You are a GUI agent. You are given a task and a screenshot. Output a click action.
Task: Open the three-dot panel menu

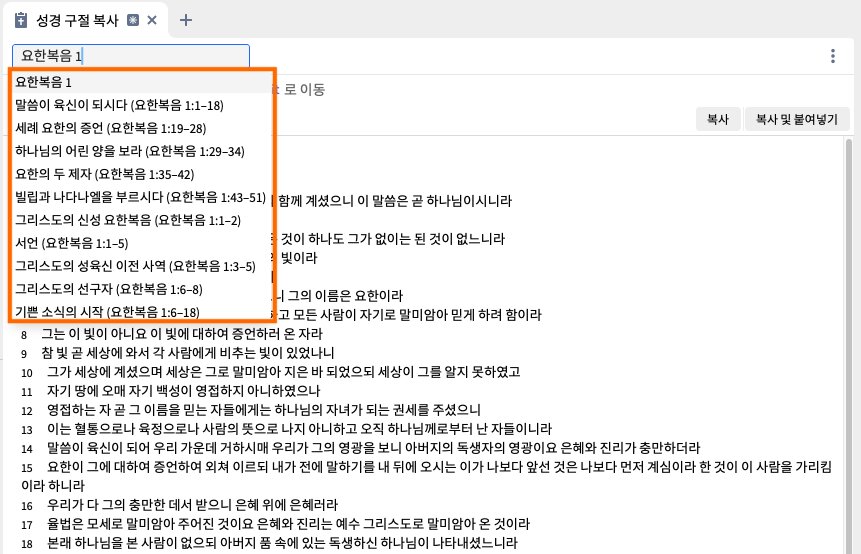[x=833, y=56]
